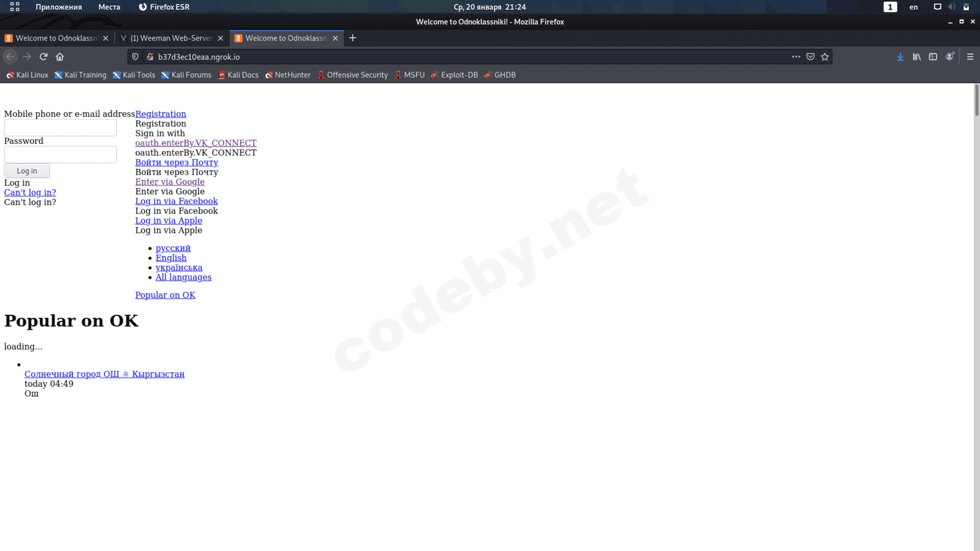This screenshot has height=551, width=980.
Task: Open the Приложения menu
Action: (59, 7)
